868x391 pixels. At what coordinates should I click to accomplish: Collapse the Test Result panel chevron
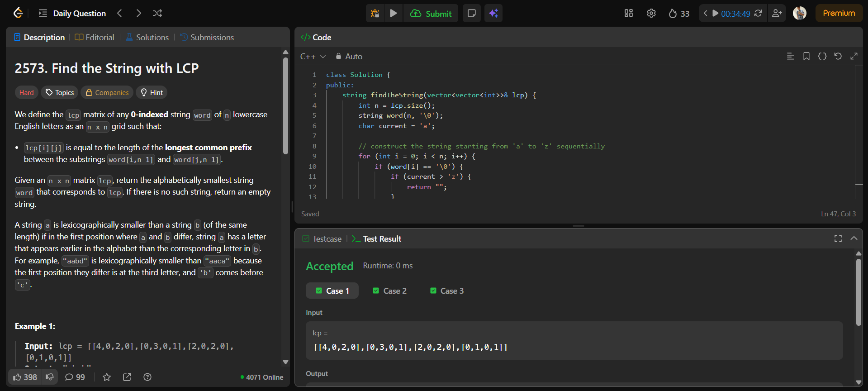tap(854, 238)
